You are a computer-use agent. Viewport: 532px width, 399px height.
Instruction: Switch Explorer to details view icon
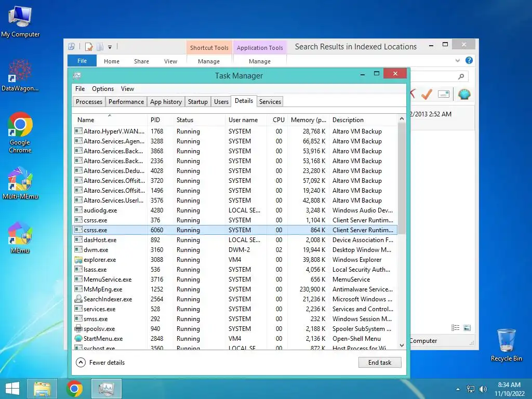[x=455, y=328]
